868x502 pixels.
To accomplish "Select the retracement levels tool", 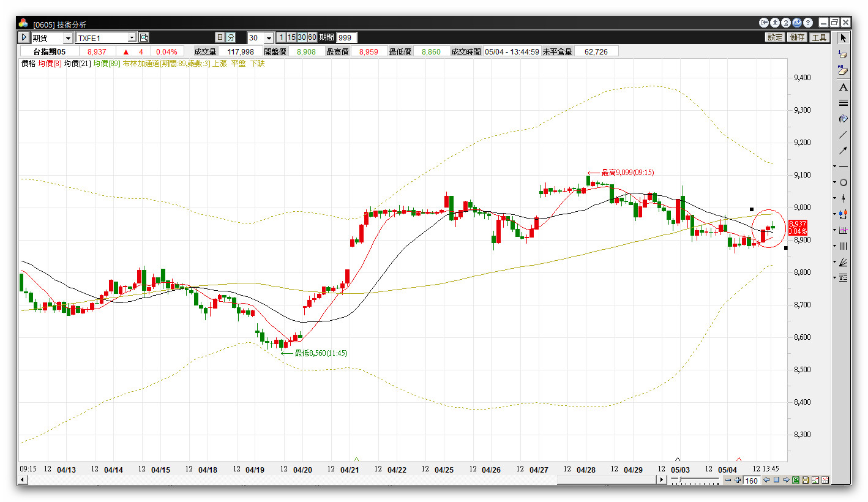I will 844,278.
